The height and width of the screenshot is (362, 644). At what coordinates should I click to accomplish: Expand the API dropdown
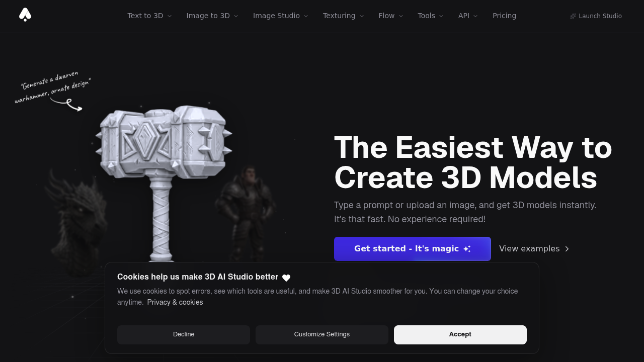click(468, 16)
